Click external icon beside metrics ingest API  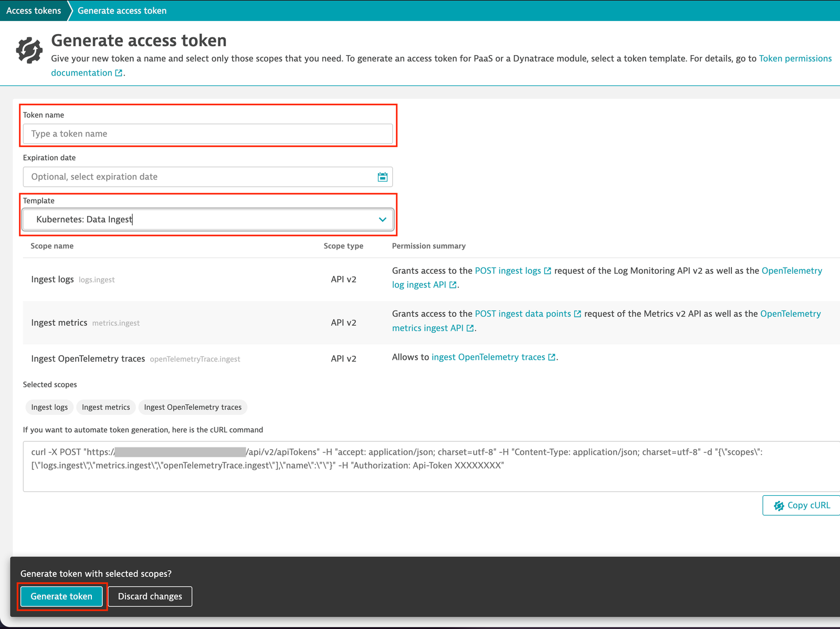[x=470, y=328]
